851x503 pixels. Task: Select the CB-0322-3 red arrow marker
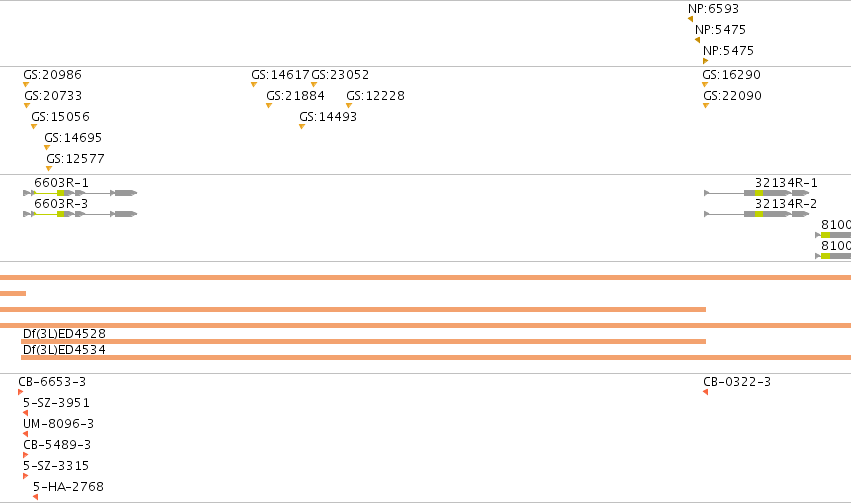pyautogui.click(x=706, y=392)
